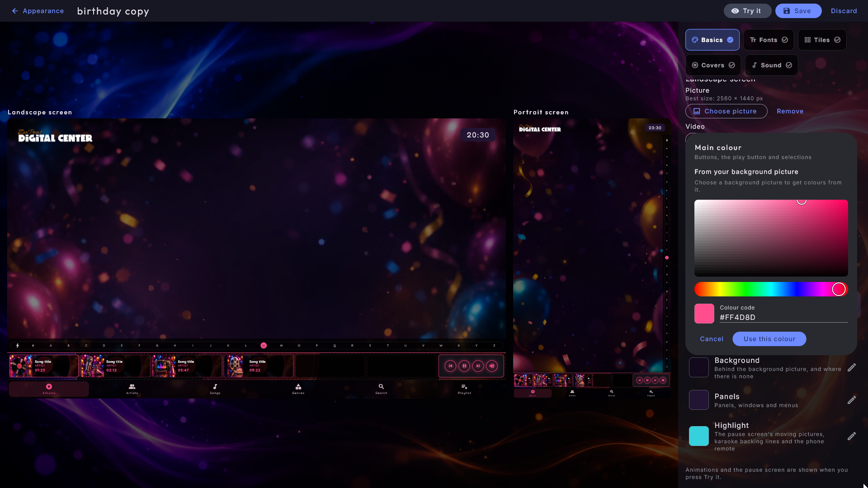
Task: Discard the theme changes
Action: (x=844, y=11)
